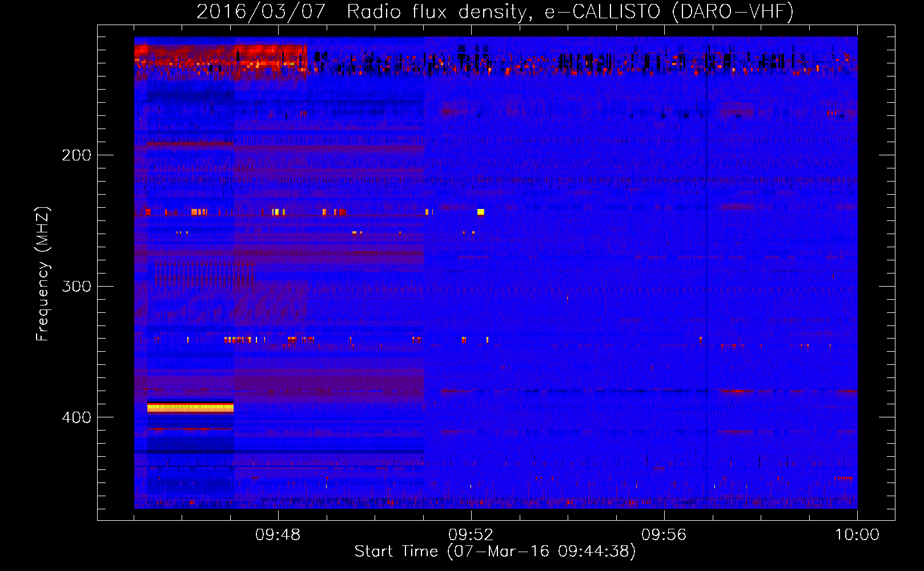Click the '09:52' time axis label

point(471,535)
